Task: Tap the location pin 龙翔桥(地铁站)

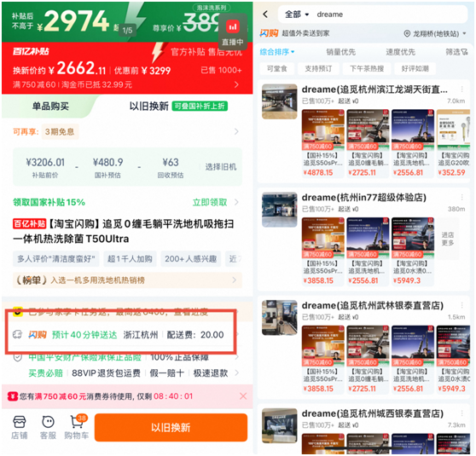Action: click(435, 34)
